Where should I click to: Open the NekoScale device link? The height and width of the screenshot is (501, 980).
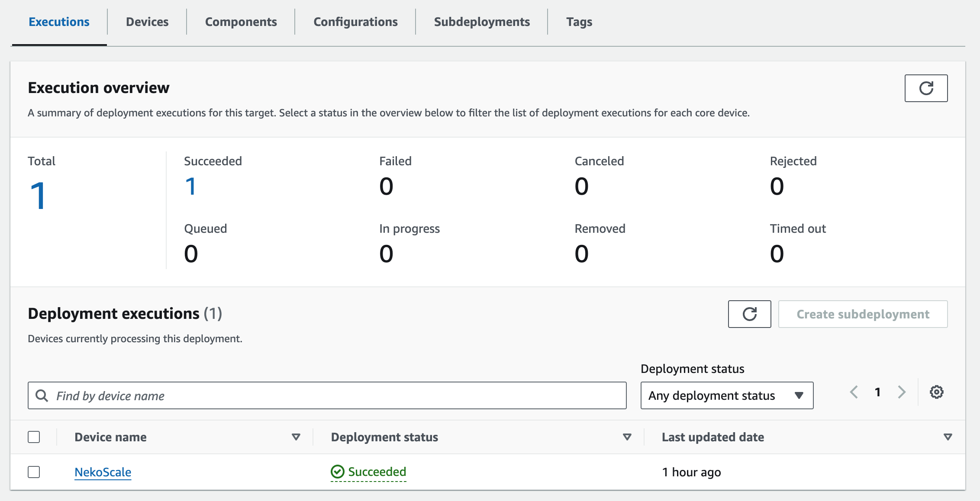coord(103,472)
